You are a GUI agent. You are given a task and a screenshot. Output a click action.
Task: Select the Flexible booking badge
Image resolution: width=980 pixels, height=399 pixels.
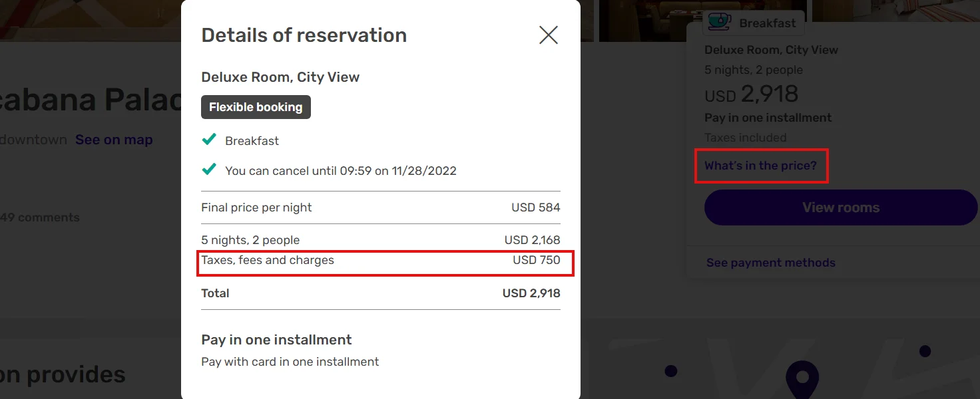click(256, 107)
